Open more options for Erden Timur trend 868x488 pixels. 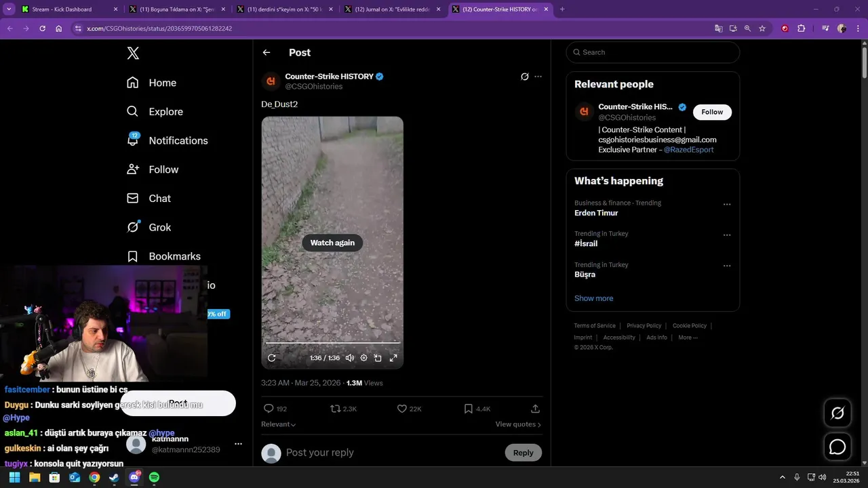click(x=727, y=204)
